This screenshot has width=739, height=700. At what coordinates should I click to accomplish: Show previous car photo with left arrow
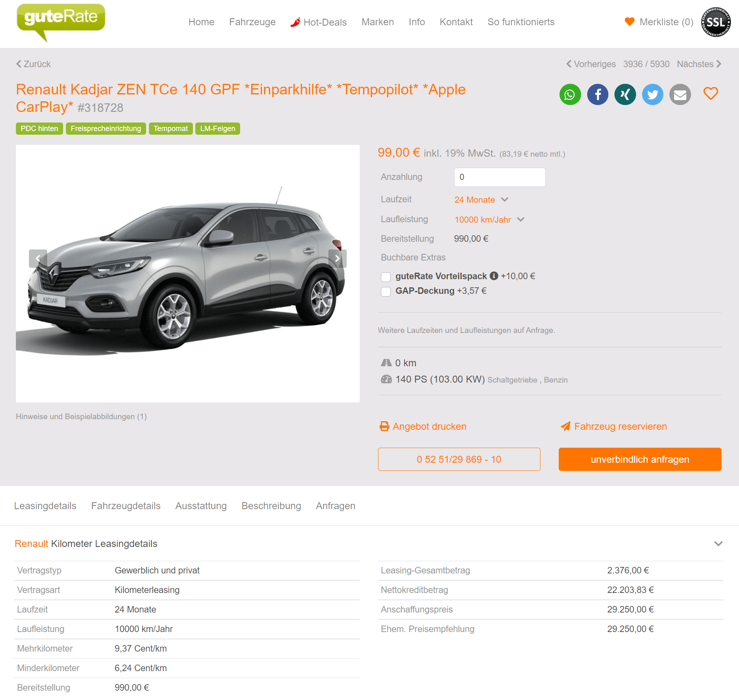(x=38, y=258)
